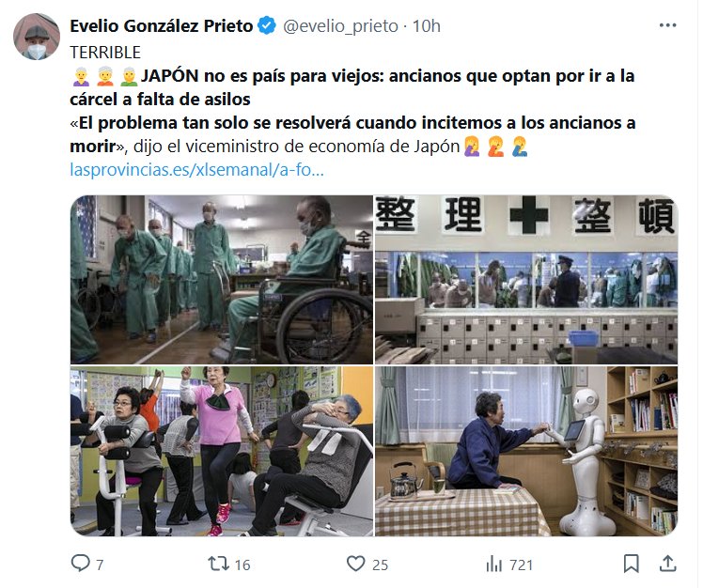Click the blue verified badge
Viewport: 703px width, 588px height.
pos(267,25)
